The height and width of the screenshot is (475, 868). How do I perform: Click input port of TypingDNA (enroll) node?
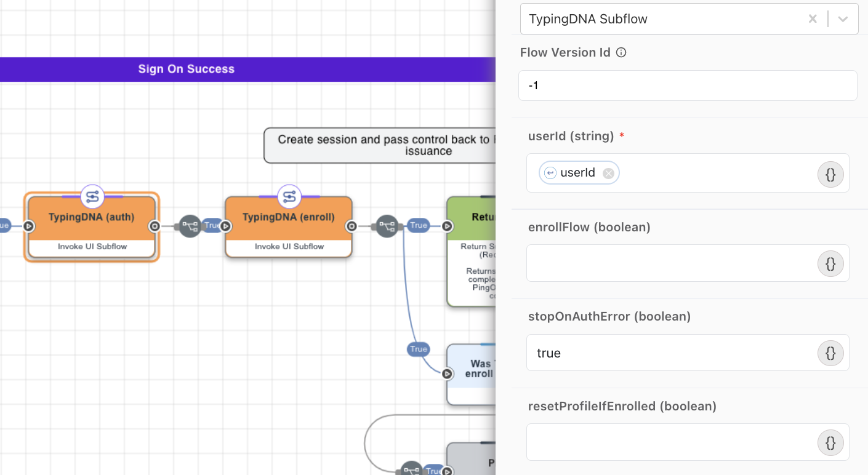tap(225, 226)
